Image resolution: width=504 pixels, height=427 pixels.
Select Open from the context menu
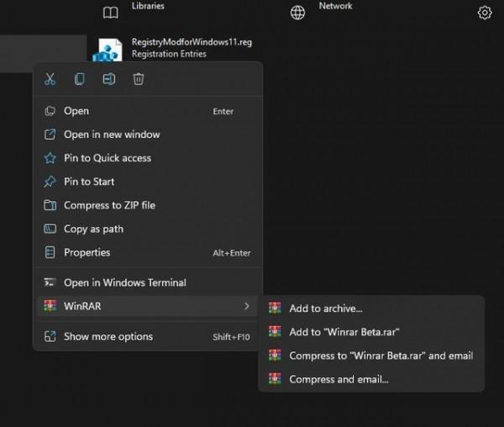(148, 111)
